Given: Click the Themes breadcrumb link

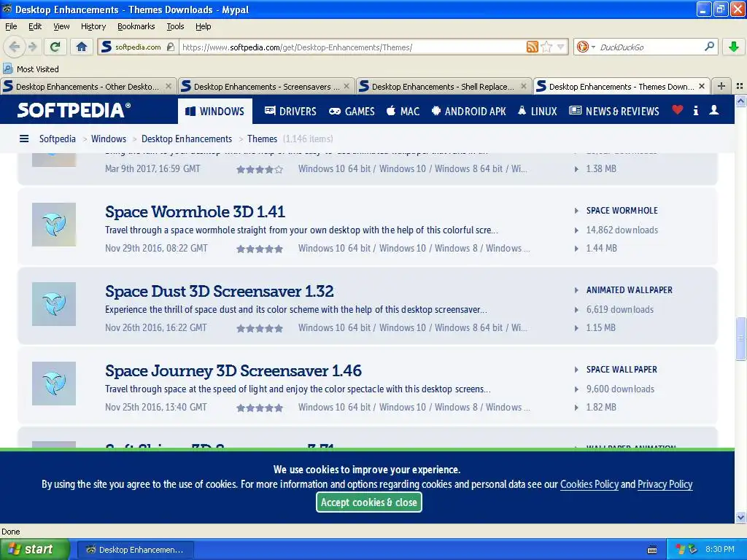Looking at the screenshot, I should pos(262,139).
